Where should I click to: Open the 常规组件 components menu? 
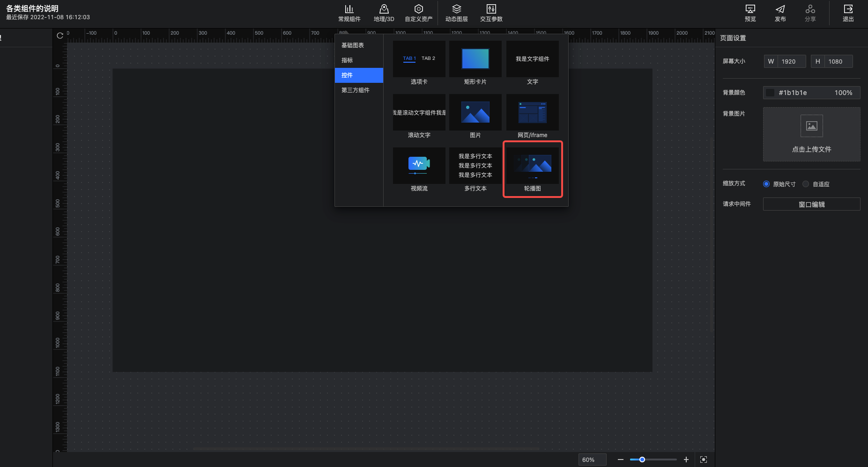pos(349,13)
